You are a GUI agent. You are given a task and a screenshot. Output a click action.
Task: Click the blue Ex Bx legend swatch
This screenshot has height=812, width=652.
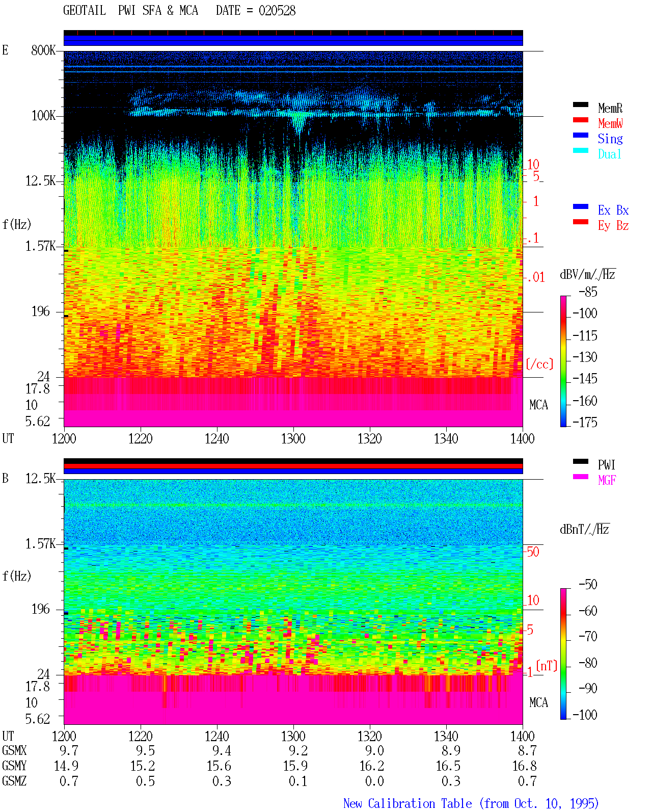pyautogui.click(x=581, y=206)
